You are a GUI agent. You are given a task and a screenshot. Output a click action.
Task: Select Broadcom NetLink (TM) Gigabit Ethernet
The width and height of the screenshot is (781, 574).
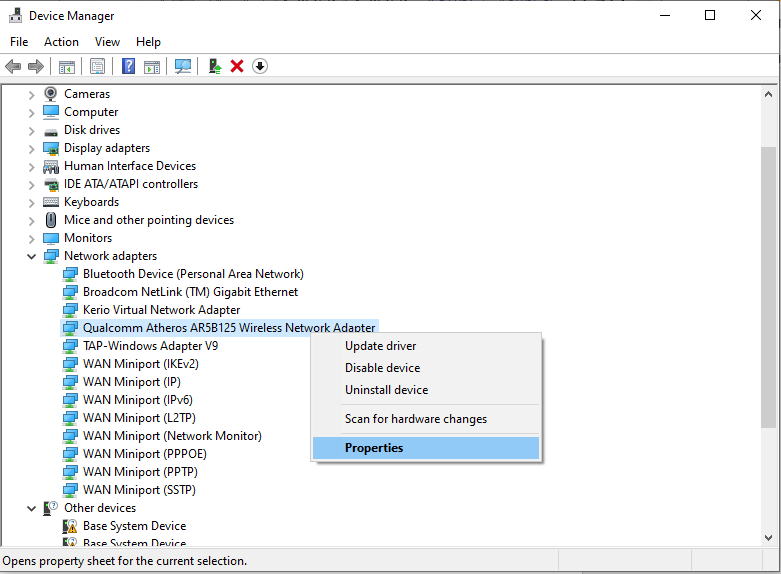(190, 292)
